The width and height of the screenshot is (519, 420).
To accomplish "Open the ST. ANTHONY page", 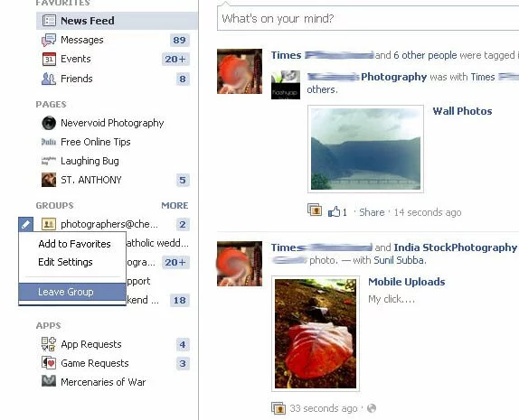I will [x=91, y=180].
